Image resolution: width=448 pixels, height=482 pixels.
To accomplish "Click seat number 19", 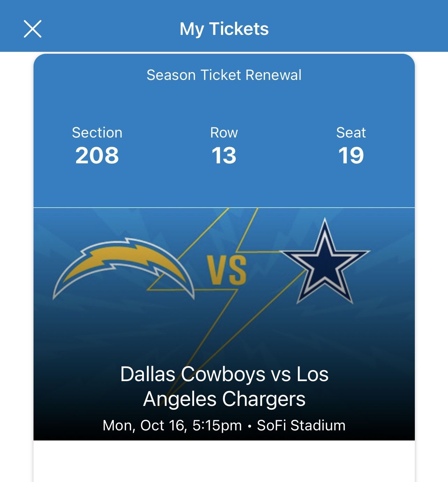I will (351, 155).
